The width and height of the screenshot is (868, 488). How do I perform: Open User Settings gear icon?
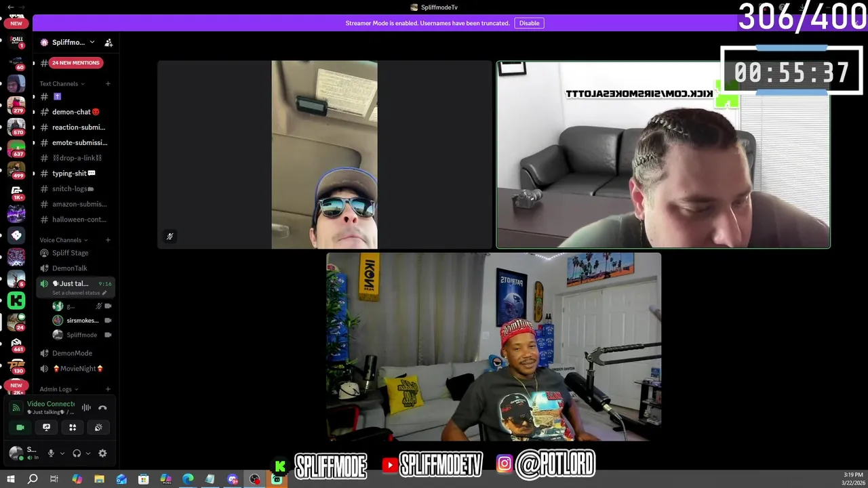click(102, 453)
